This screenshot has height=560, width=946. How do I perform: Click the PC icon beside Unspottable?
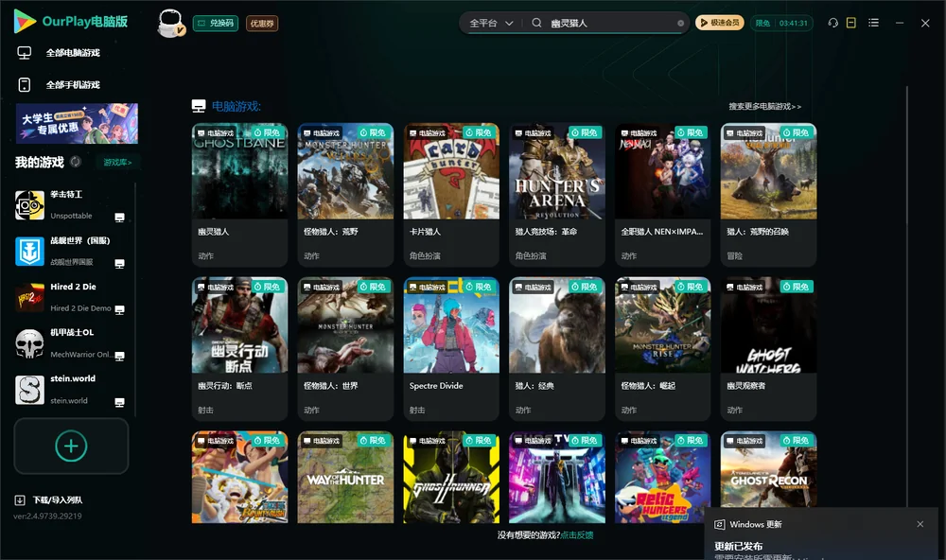click(x=119, y=218)
